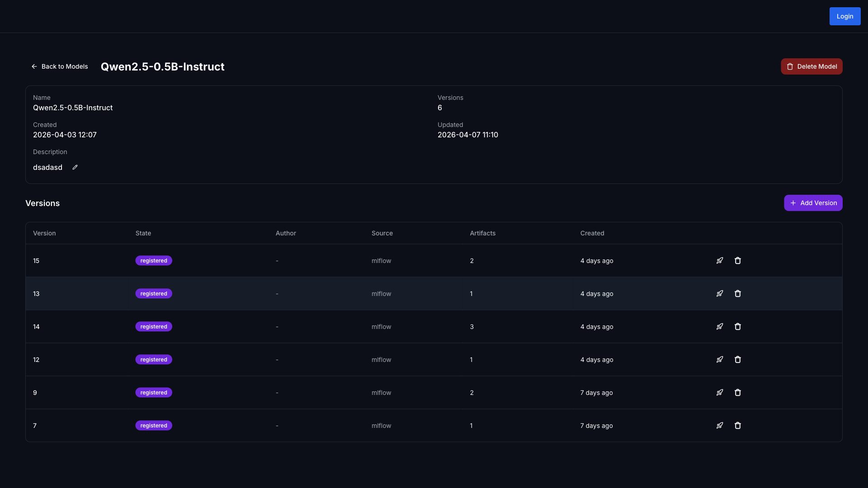Click the rocket deploy icon for version 15
868x488 pixels.
pos(719,261)
